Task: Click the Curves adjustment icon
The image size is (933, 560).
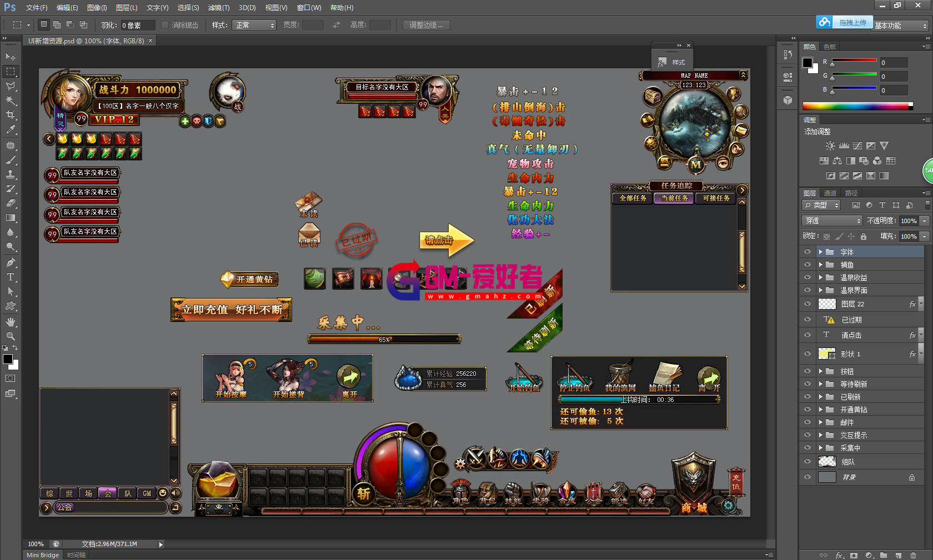Action: point(857,146)
